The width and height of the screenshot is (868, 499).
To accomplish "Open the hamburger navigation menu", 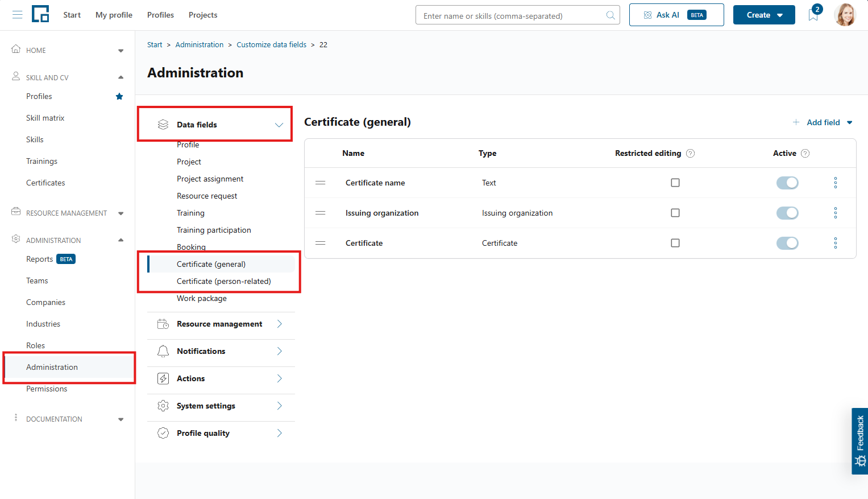I will point(18,15).
